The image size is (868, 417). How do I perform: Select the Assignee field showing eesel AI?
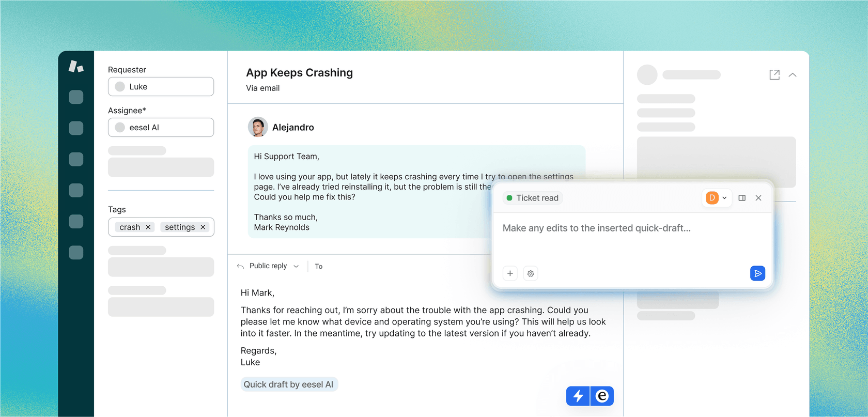tap(161, 128)
